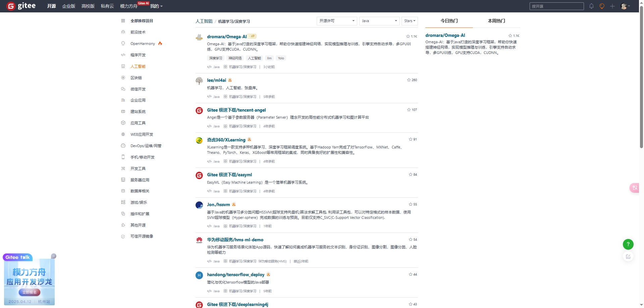Click lee/ml4ai tree avatar icon
Viewport: 644px width, 308px height.
(x=199, y=81)
